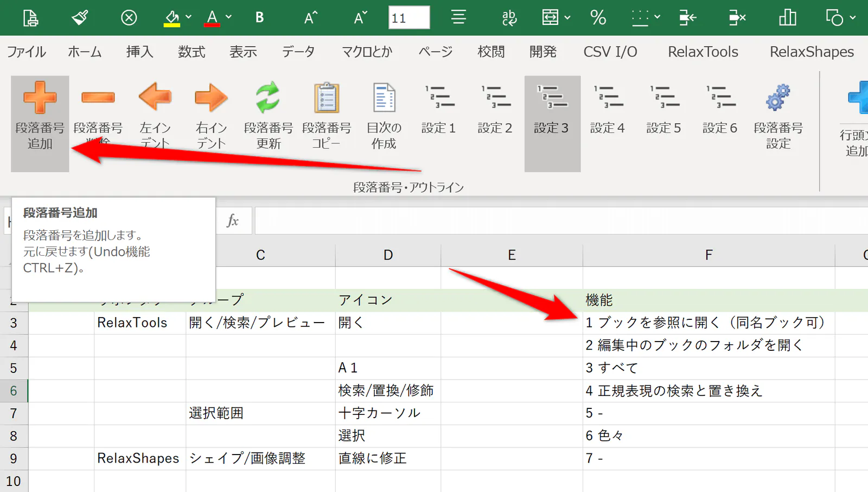Image resolution: width=868 pixels, height=492 pixels.
Task: Open the CSV I/O ribbon tab
Action: 610,52
